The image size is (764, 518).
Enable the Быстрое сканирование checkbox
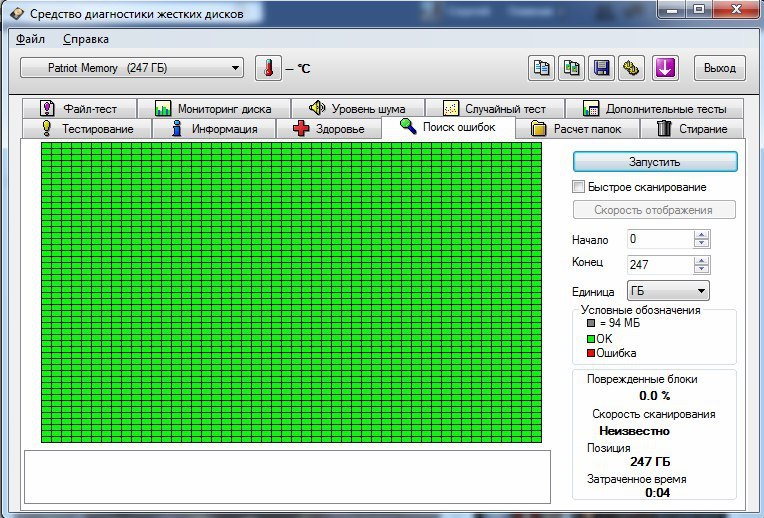pos(578,187)
